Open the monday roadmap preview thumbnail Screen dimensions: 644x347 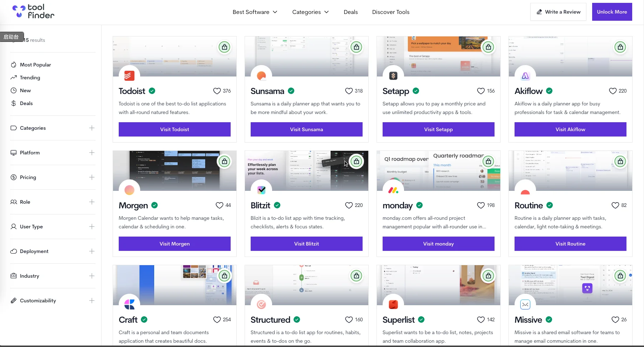coord(438,171)
